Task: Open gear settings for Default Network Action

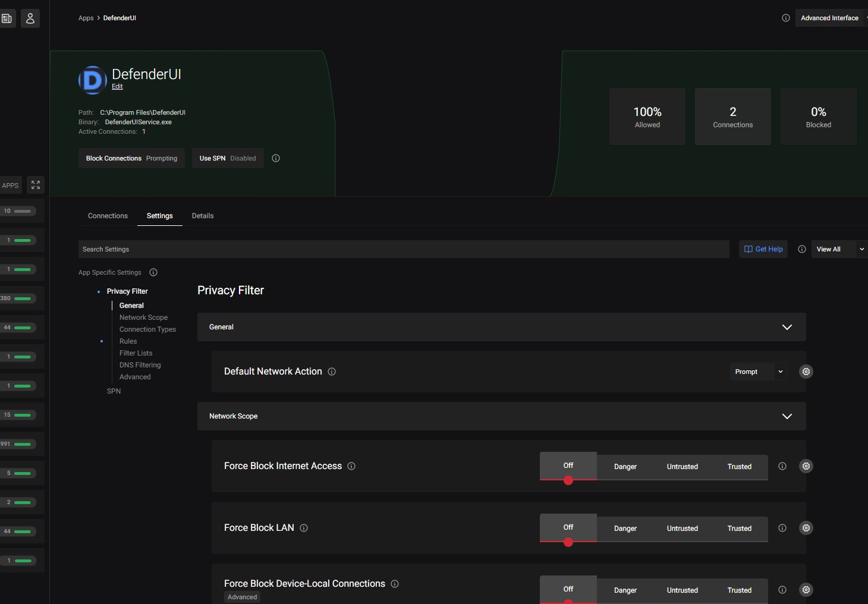Action: pyautogui.click(x=806, y=372)
